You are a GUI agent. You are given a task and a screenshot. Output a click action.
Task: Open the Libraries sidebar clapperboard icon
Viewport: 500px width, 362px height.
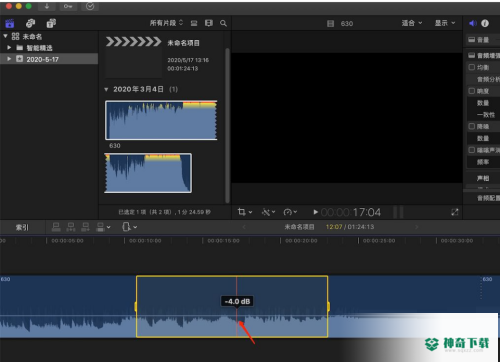(10, 23)
